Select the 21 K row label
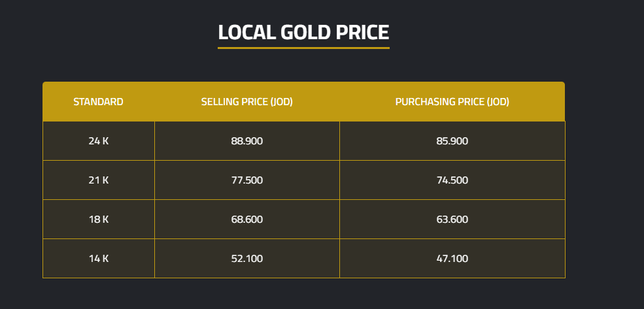This screenshot has width=644, height=309. pos(98,180)
